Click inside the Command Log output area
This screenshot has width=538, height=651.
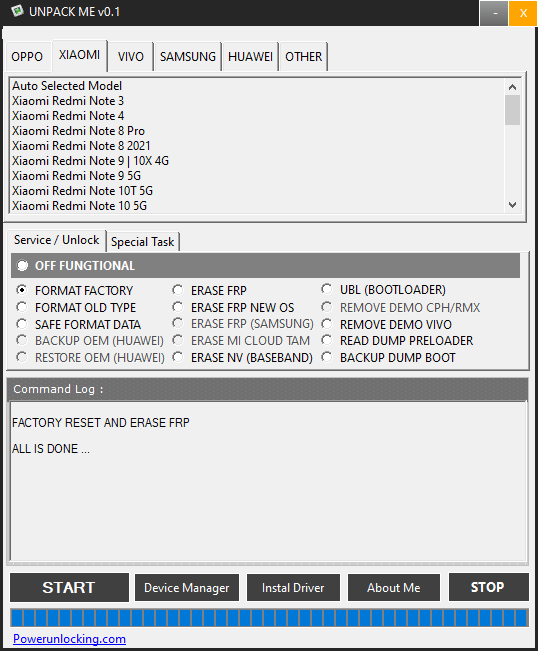pyautogui.click(x=268, y=482)
